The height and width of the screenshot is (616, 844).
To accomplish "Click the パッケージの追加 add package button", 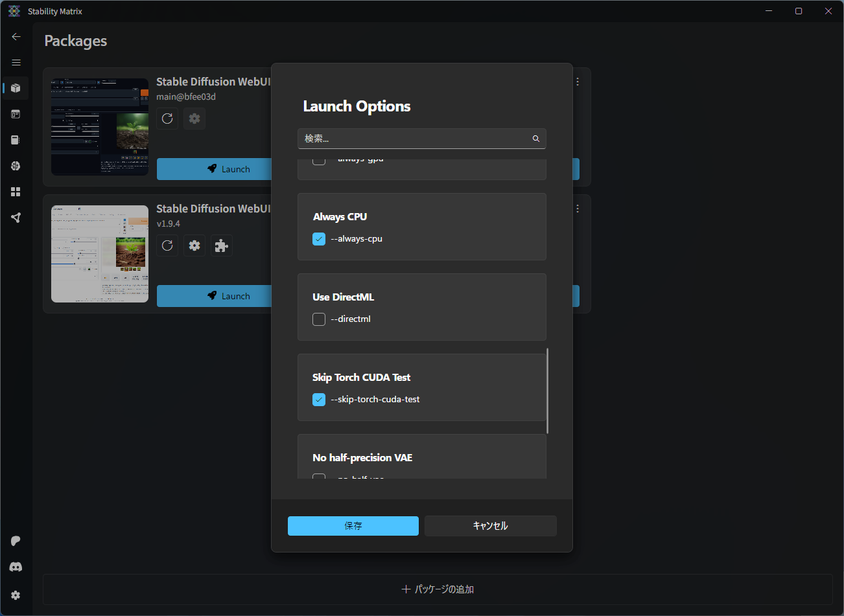I will tap(438, 589).
